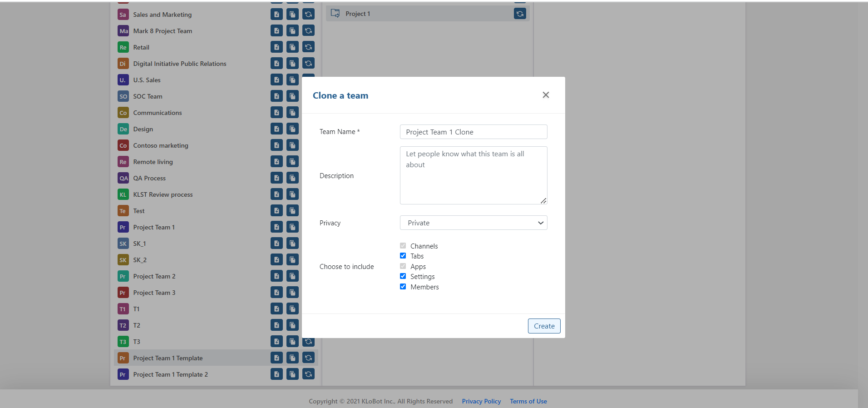
Task: Close the Clone a team dialog
Action: [x=546, y=95]
